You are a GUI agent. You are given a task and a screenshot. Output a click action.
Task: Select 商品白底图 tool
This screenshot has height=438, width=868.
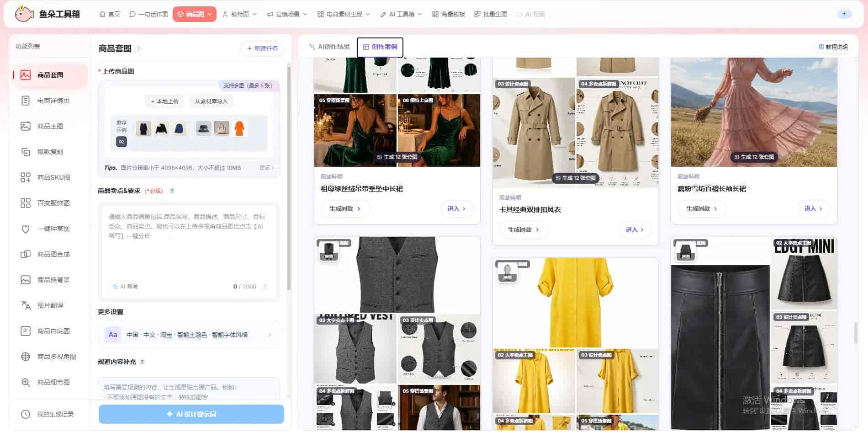50,331
